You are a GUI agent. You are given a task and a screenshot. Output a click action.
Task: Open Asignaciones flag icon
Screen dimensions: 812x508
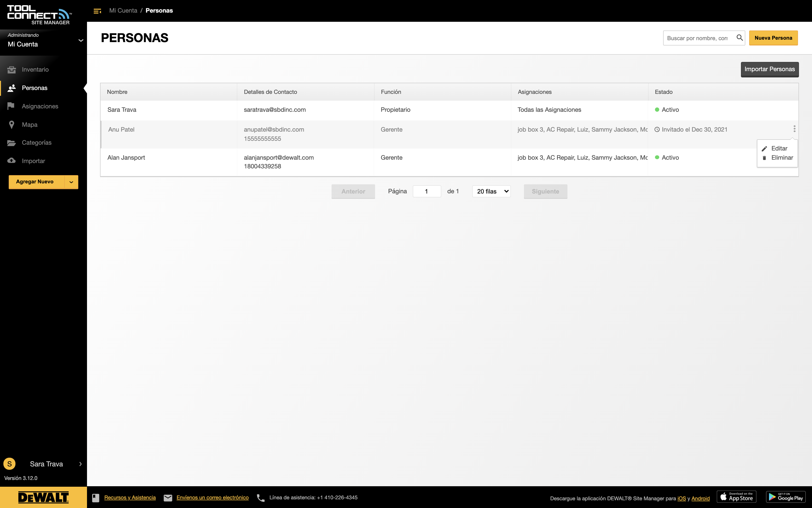(11, 106)
